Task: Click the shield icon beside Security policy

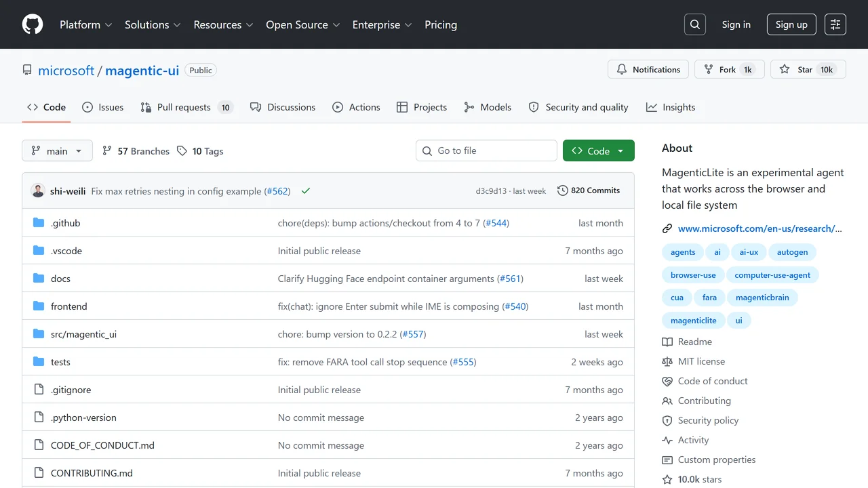Action: 667,421
